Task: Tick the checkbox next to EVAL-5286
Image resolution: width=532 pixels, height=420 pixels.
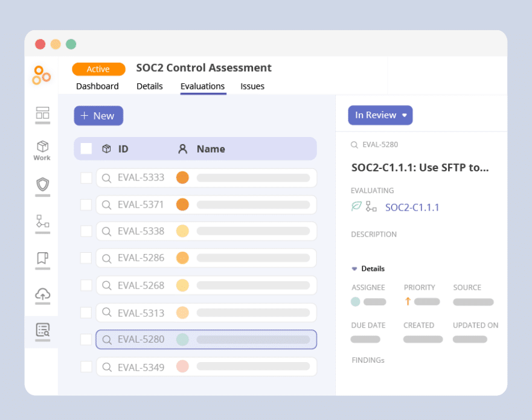Action: click(x=86, y=258)
